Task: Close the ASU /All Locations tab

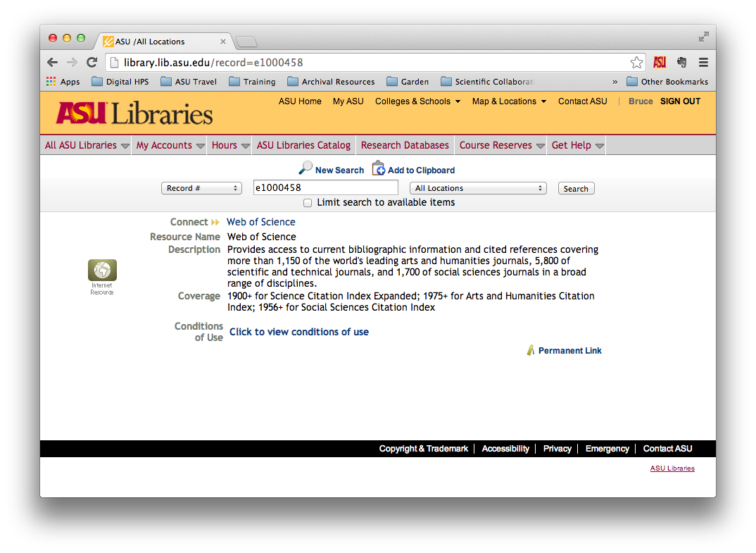Action: pyautogui.click(x=222, y=42)
